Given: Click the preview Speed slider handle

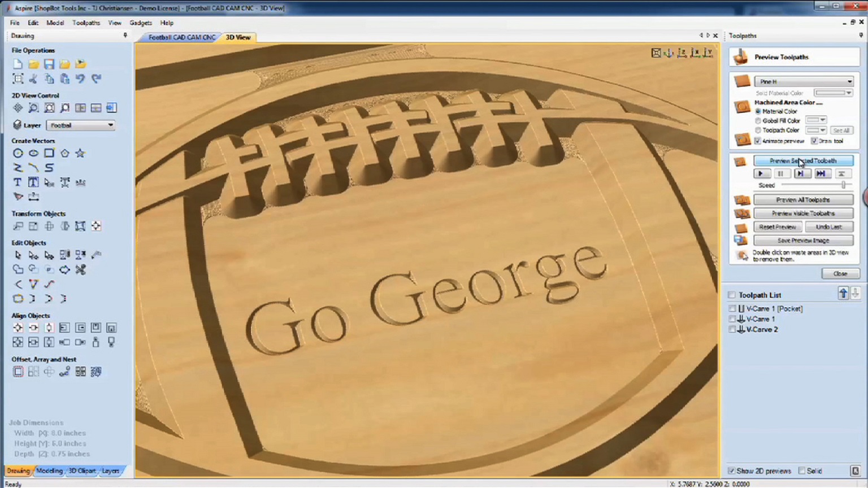Looking at the screenshot, I should (x=843, y=185).
